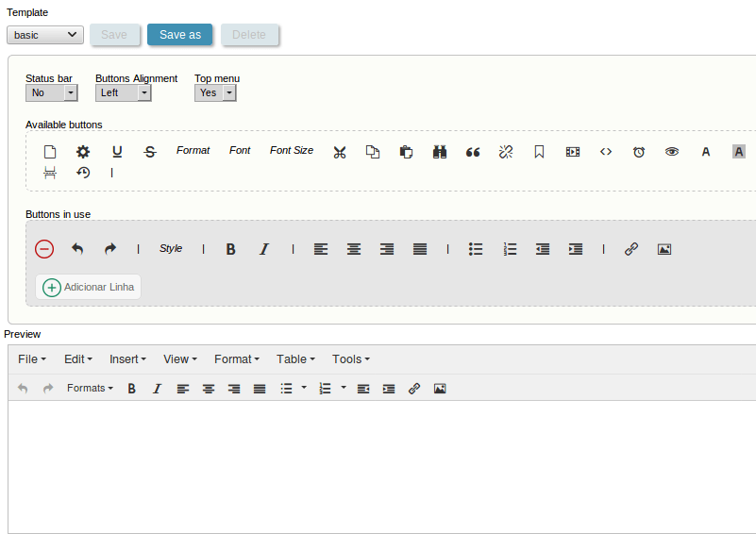Select the Blockquote icon in Available buttons

pyautogui.click(x=472, y=151)
